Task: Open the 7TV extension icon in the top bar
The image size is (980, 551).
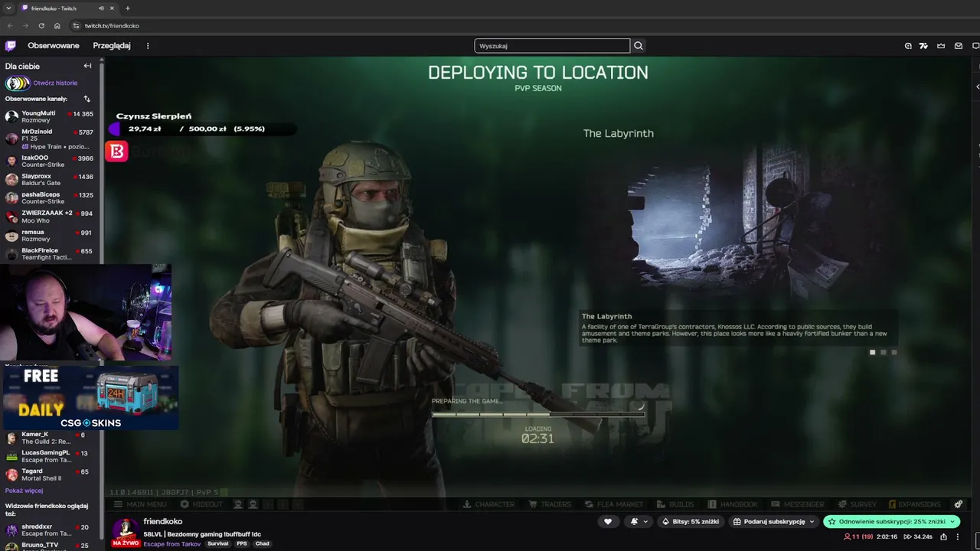Action: point(924,46)
